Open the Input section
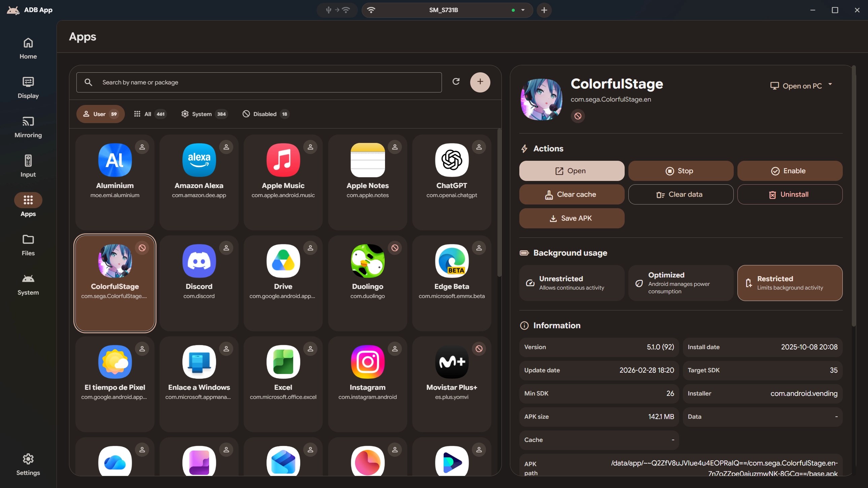Screen dimensions: 868x488 point(28,166)
